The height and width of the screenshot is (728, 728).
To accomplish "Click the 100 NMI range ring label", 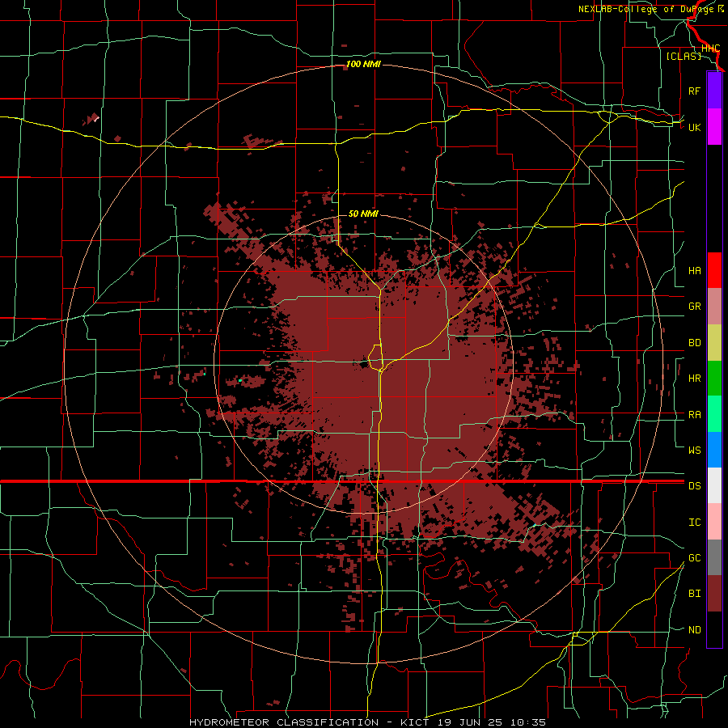I will pos(363,64).
